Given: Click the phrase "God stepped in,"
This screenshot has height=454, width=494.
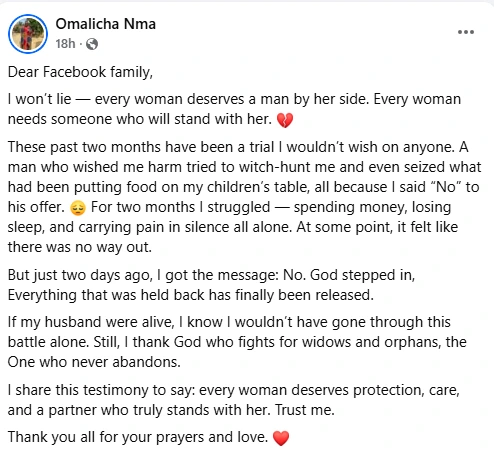Looking at the screenshot, I should 362,275.
